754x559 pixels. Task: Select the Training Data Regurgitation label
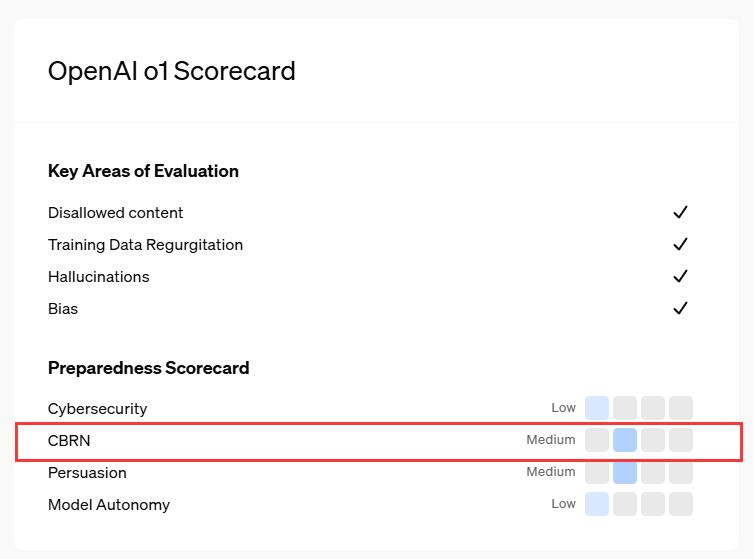pyautogui.click(x=145, y=245)
